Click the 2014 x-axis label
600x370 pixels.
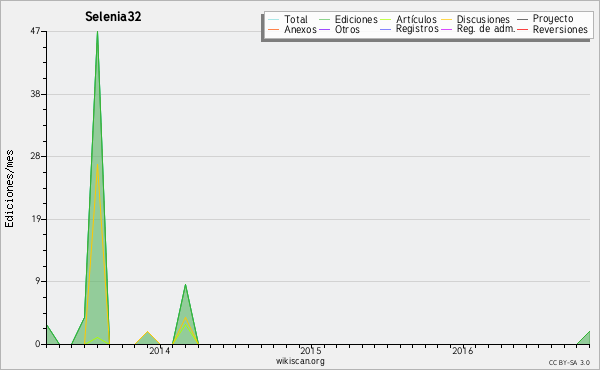pos(160,351)
